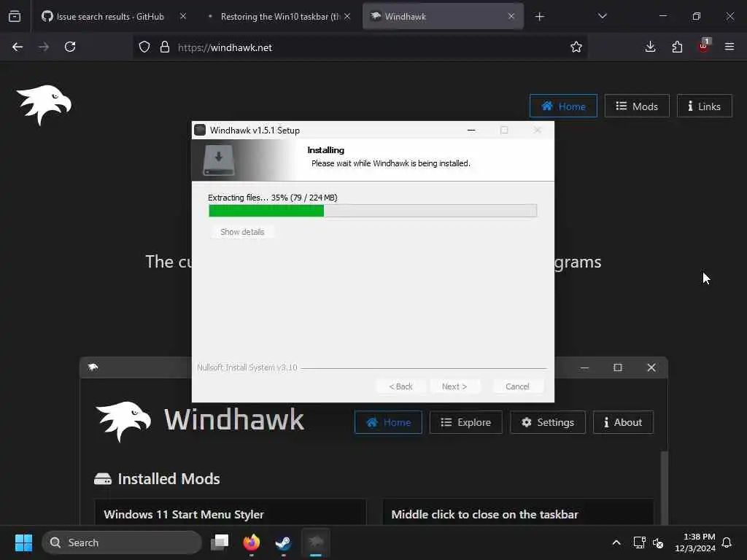The height and width of the screenshot is (560, 747).
Task: Open the website Mods page
Action: click(x=637, y=106)
